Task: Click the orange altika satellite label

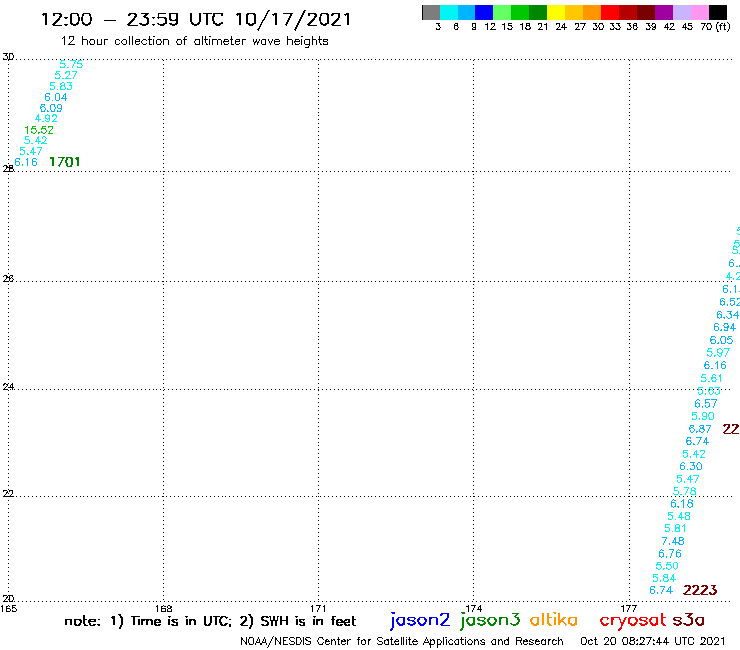Action: 553,619
